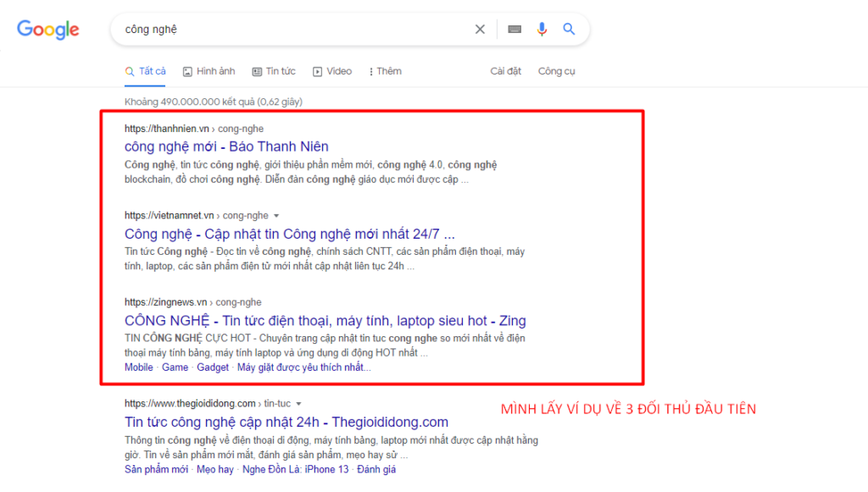Click the result count text Khoảng 490.000.000
The height and width of the screenshot is (492, 868).
pyautogui.click(x=213, y=102)
